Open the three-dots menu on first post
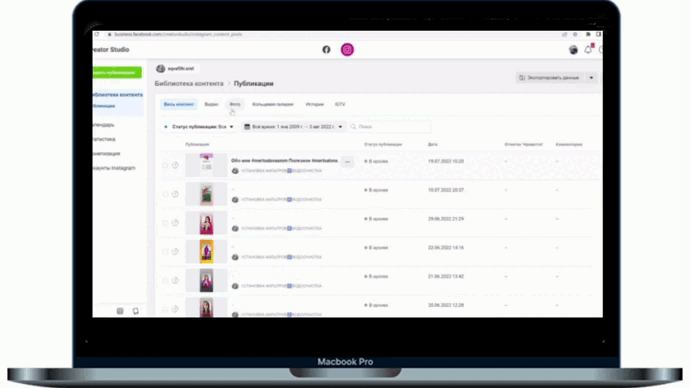Screen dimensions: 690x388 coord(347,162)
